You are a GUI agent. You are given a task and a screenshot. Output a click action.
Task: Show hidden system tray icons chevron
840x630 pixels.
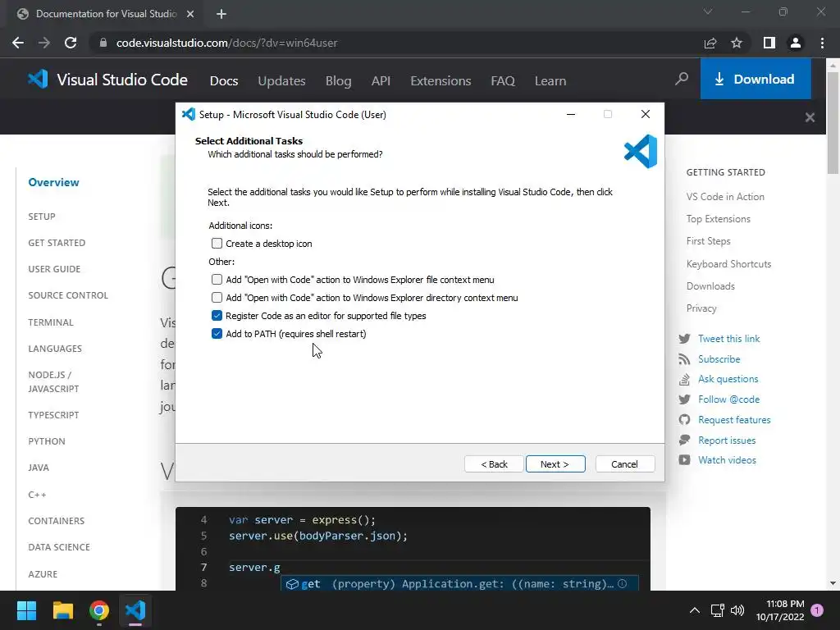click(x=694, y=610)
